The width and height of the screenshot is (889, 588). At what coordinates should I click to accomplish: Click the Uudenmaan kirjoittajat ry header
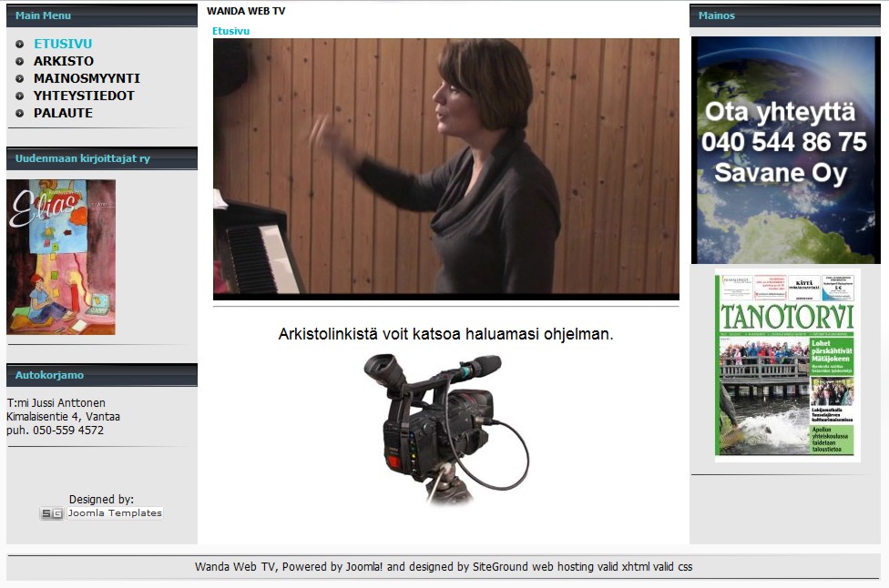[x=102, y=158]
